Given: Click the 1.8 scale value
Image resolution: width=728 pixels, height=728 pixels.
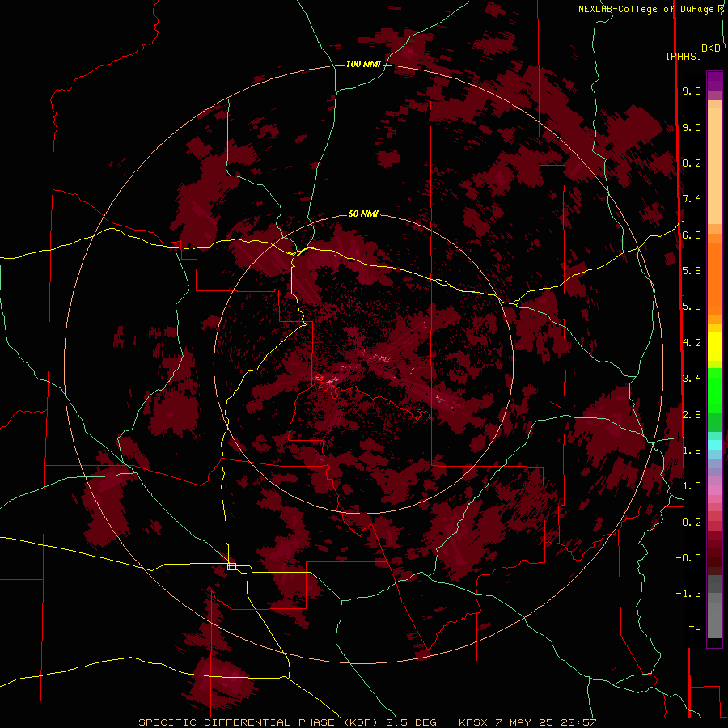Looking at the screenshot, I should pos(692,451).
